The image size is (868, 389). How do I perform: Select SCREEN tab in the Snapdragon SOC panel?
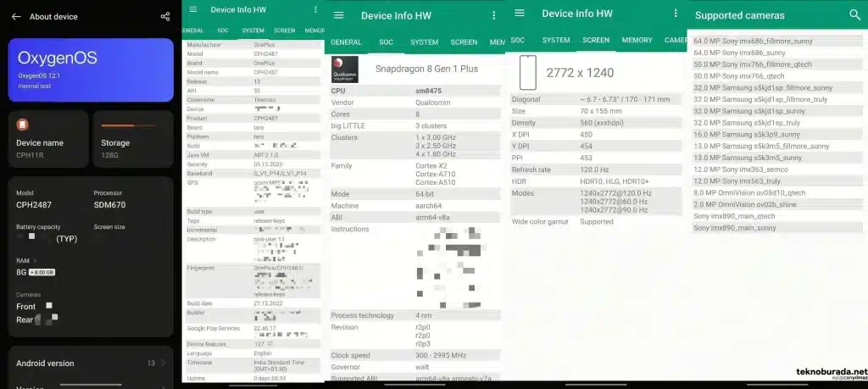(464, 42)
